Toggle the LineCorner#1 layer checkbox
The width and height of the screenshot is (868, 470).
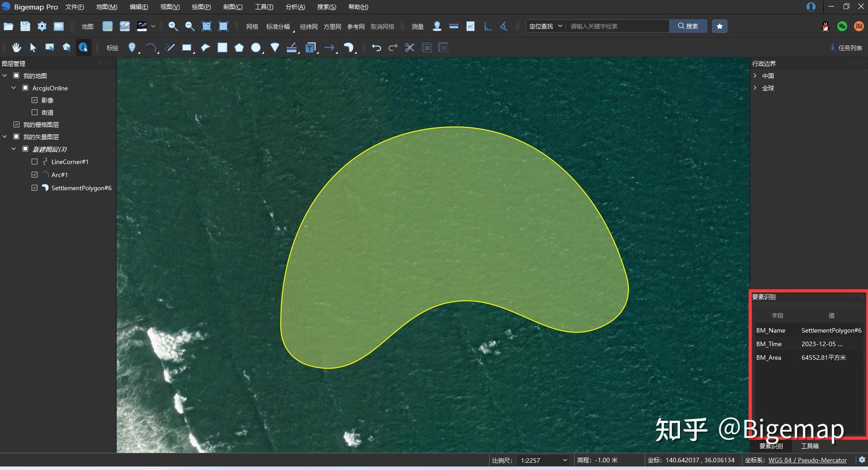[x=35, y=162]
